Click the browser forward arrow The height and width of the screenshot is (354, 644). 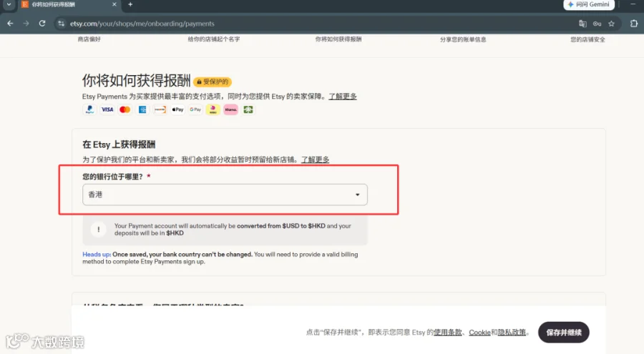tap(26, 24)
